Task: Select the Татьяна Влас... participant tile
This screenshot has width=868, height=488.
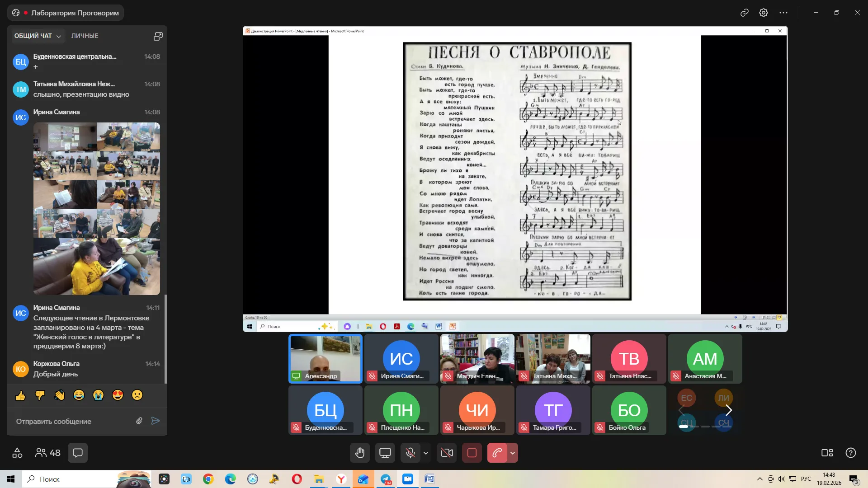Action: [x=629, y=359]
